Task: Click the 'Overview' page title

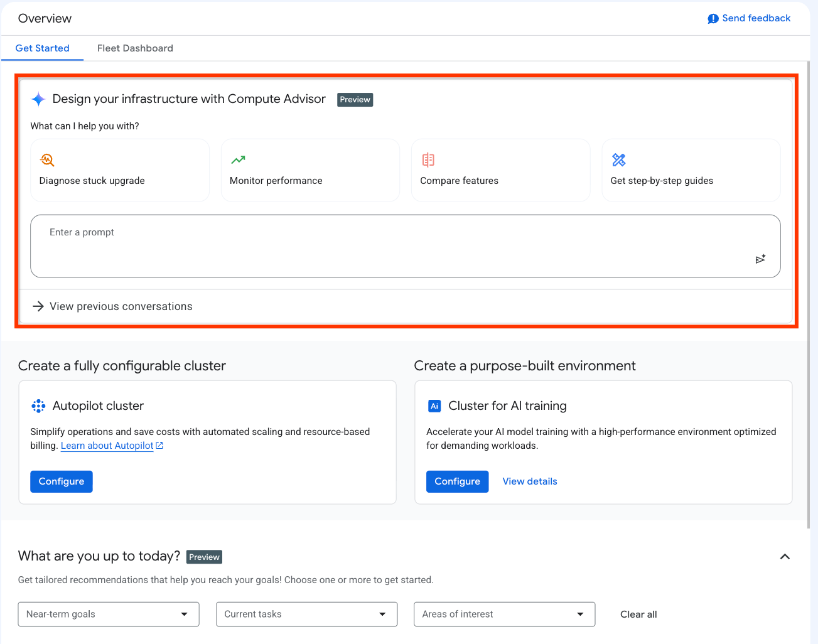Action: point(45,19)
